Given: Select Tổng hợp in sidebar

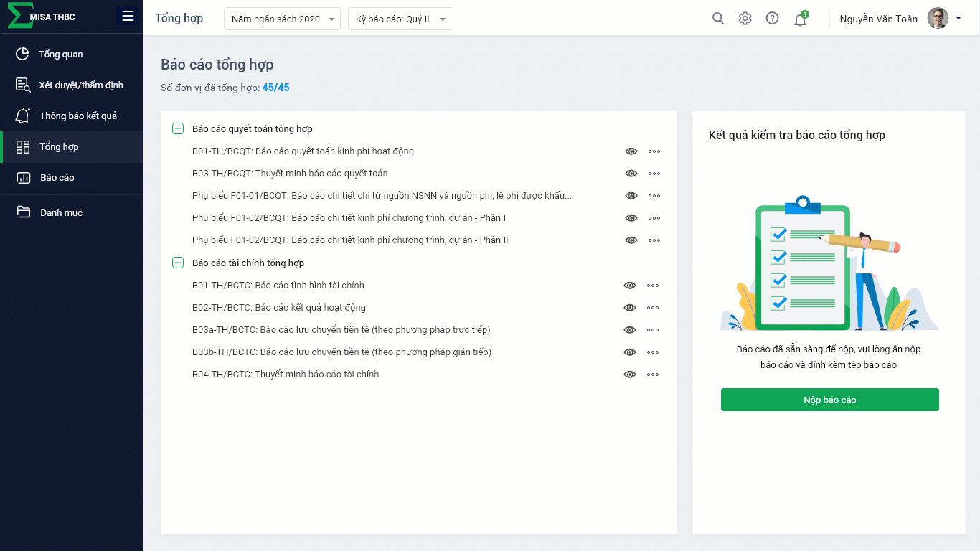Looking at the screenshot, I should (72, 146).
